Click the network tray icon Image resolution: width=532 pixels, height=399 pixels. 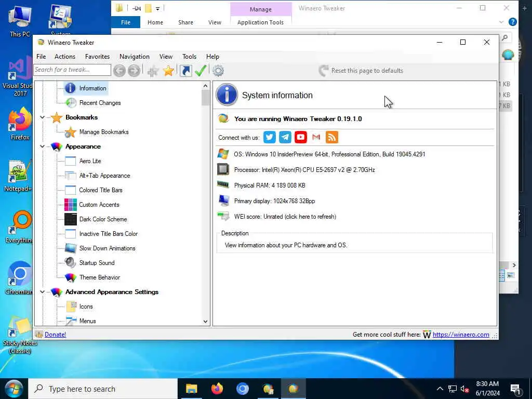pyautogui.click(x=453, y=389)
